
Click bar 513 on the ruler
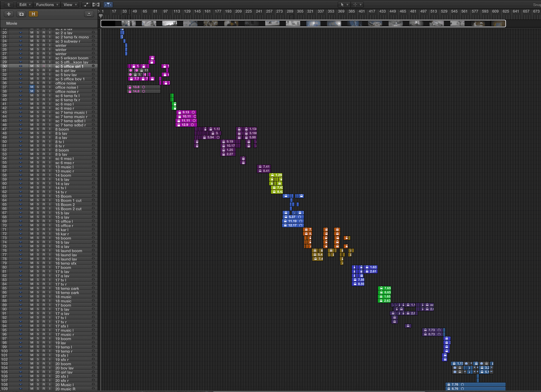(x=434, y=11)
